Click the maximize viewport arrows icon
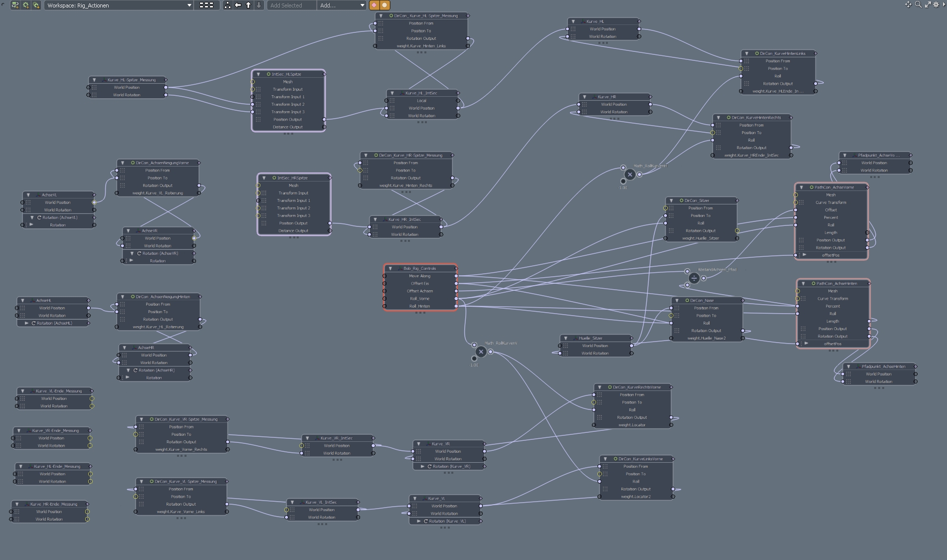 [928, 4]
